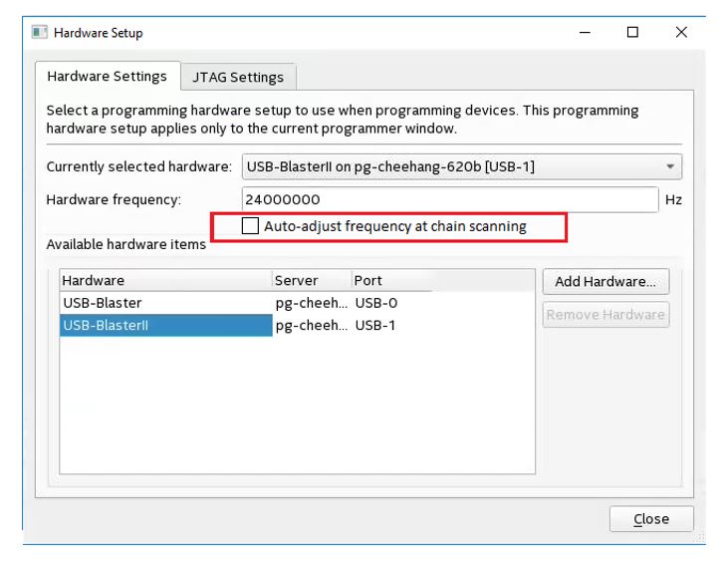Click the USB-0 port cell

point(375,303)
